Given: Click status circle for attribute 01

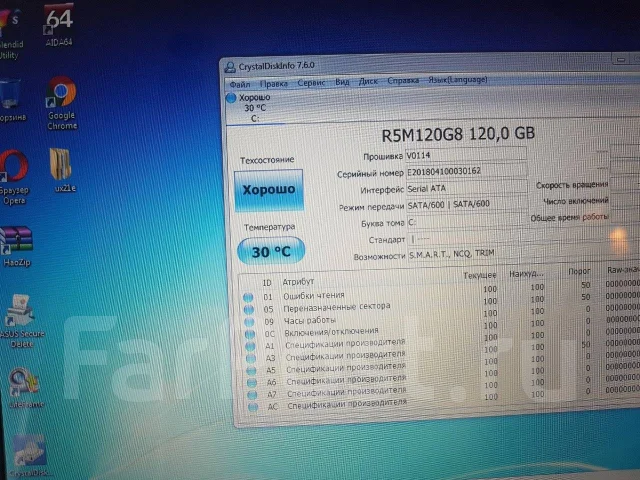Looking at the screenshot, I should pyautogui.click(x=248, y=298).
